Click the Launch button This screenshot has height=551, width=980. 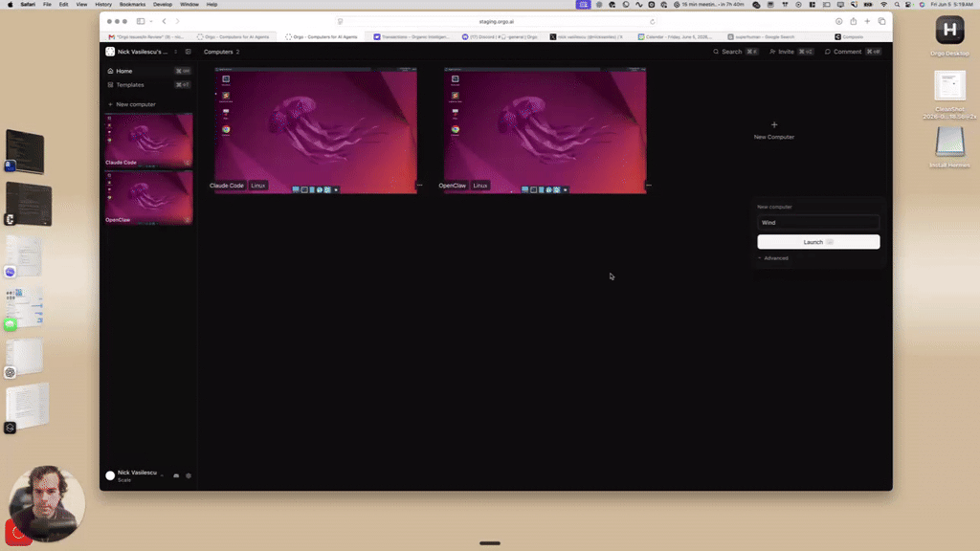(x=818, y=242)
